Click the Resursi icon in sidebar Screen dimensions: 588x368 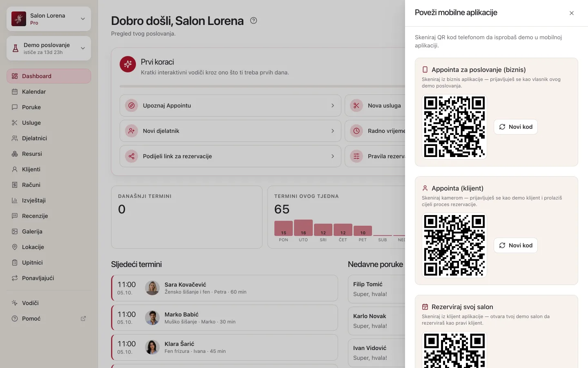tap(15, 154)
